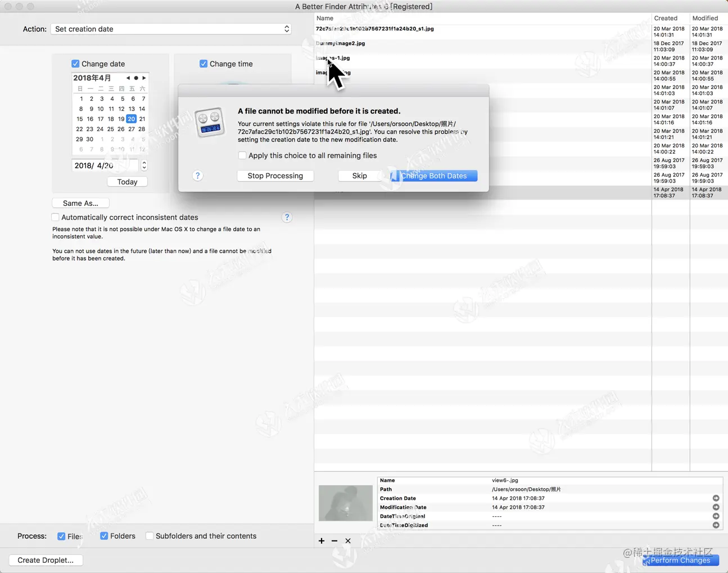Click Creation Date value 14 Apr 2018 17:08:37

(x=518, y=498)
